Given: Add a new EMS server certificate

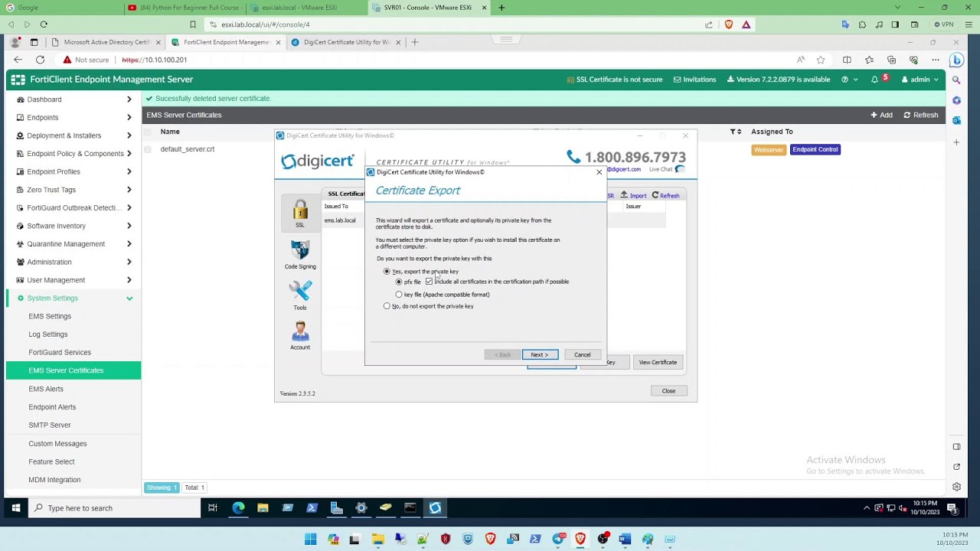Looking at the screenshot, I should click(881, 115).
